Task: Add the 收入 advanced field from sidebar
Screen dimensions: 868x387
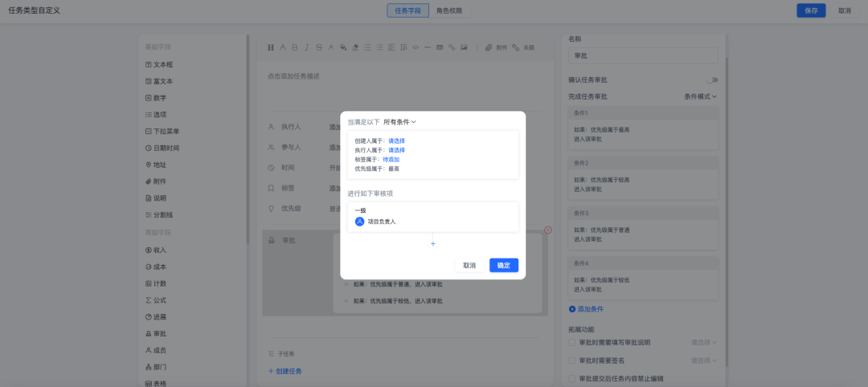Action: click(x=156, y=250)
